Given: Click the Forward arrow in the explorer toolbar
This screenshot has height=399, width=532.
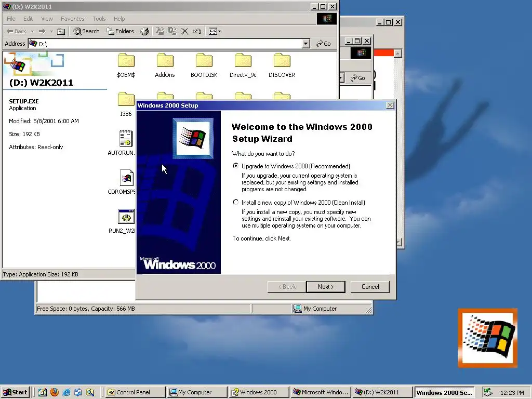Looking at the screenshot, I should coord(42,31).
